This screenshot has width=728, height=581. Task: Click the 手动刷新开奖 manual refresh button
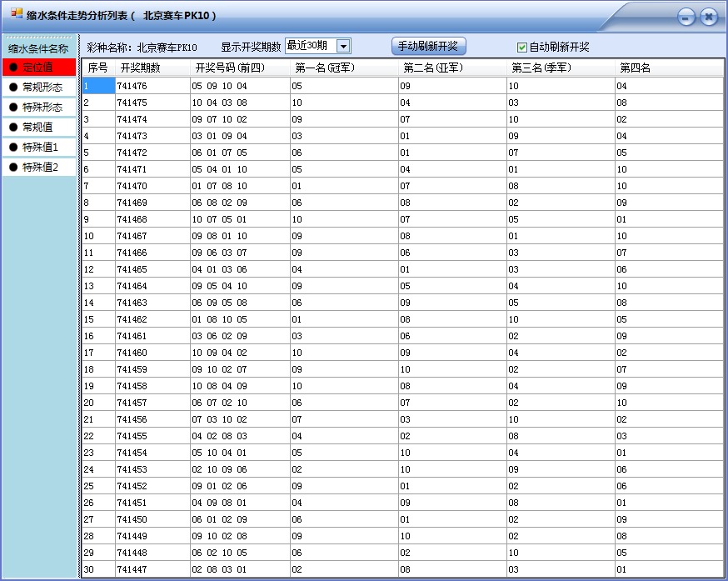[429, 46]
